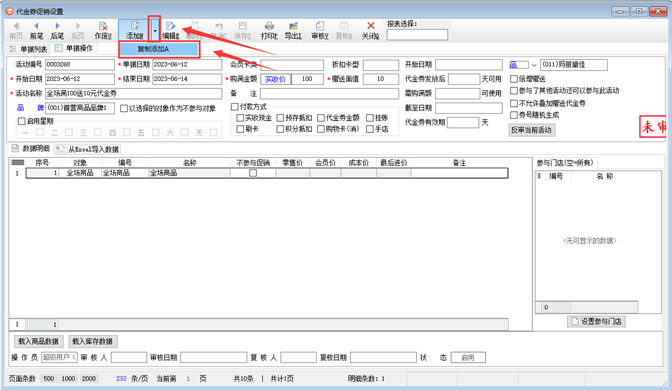Click the 状态 field showing 启用
Image resolution: width=672 pixels, height=390 pixels.
coord(468,357)
